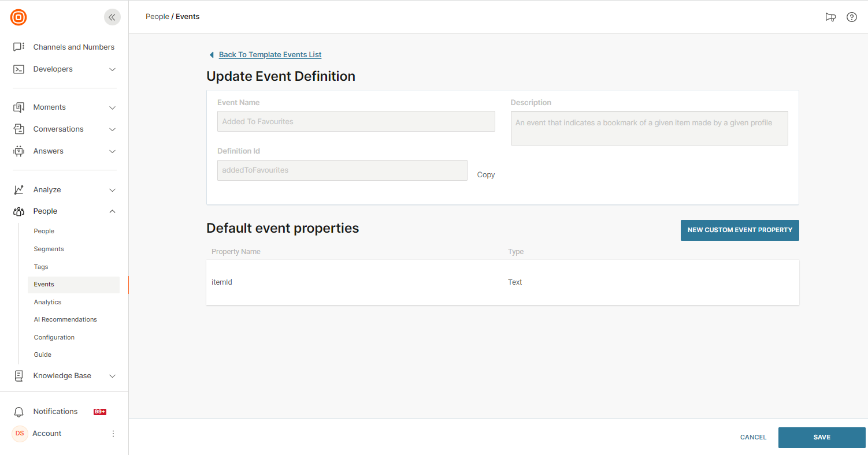Viewport: 868px width, 455px height.
Task: Click the Save button
Action: [821, 438]
